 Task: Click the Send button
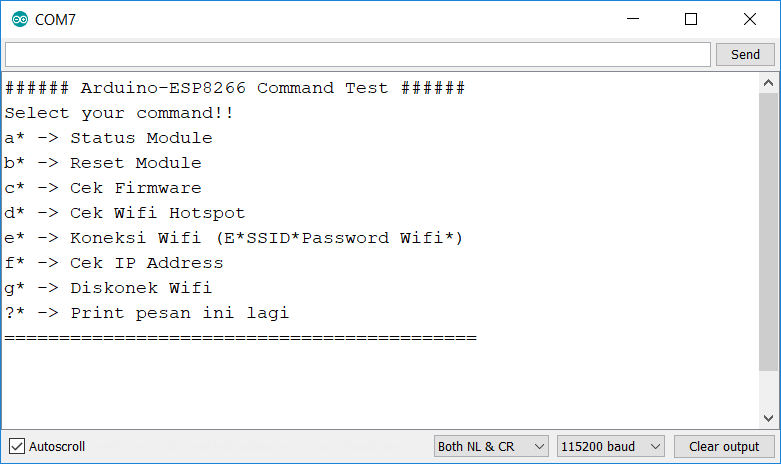[x=745, y=54]
